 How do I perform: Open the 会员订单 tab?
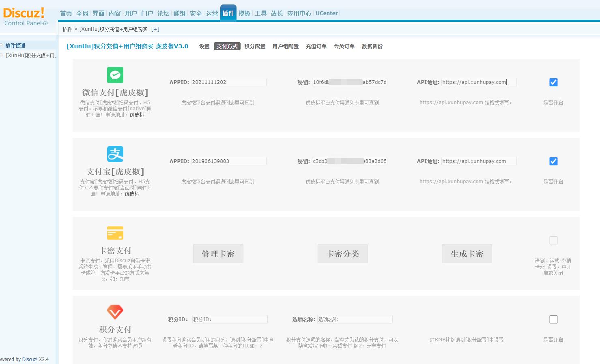(x=344, y=46)
